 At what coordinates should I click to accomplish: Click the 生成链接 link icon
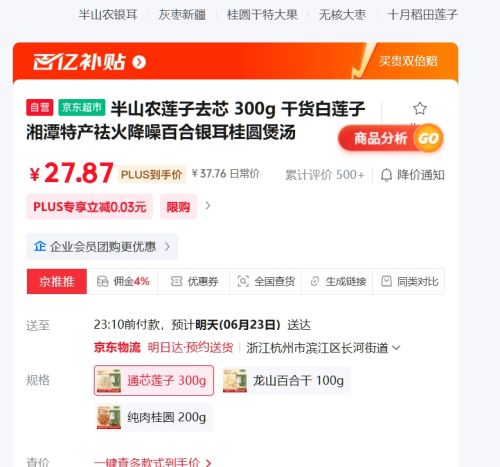point(315,281)
